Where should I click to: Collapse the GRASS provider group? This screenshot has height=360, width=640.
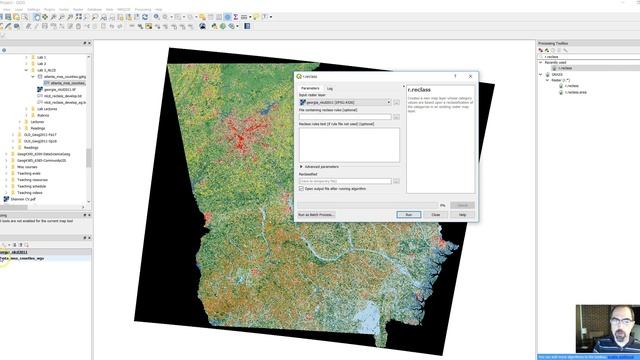point(541,75)
